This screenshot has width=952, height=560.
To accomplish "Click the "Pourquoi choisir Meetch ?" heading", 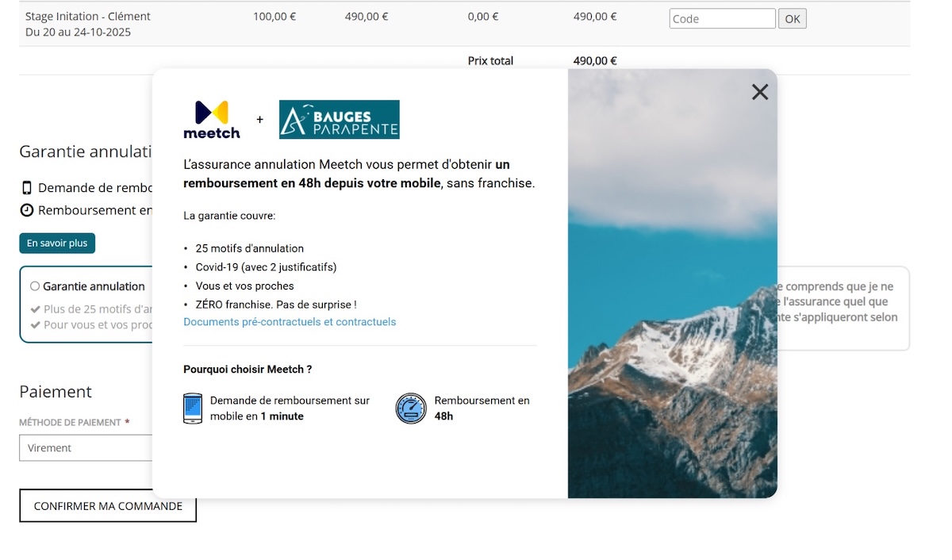I will (248, 370).
